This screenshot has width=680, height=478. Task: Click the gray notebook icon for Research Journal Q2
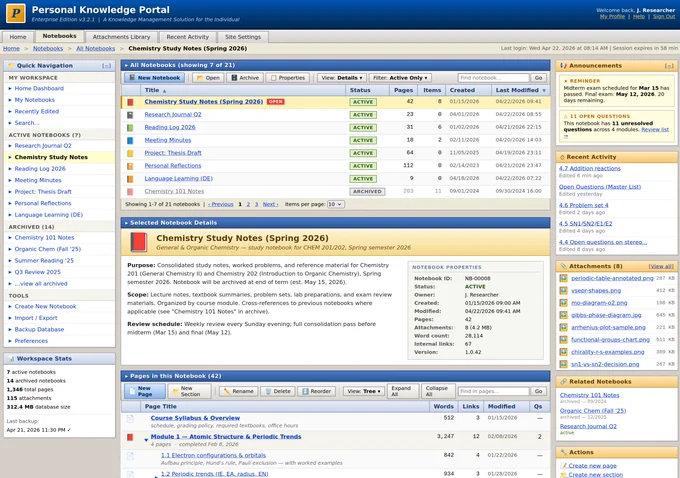(x=130, y=115)
